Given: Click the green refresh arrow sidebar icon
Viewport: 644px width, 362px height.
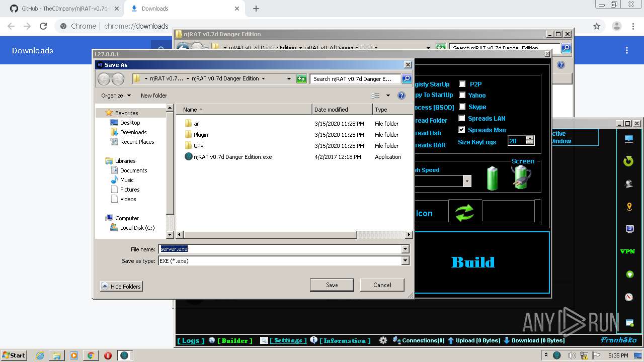Looking at the screenshot, I should tap(628, 161).
